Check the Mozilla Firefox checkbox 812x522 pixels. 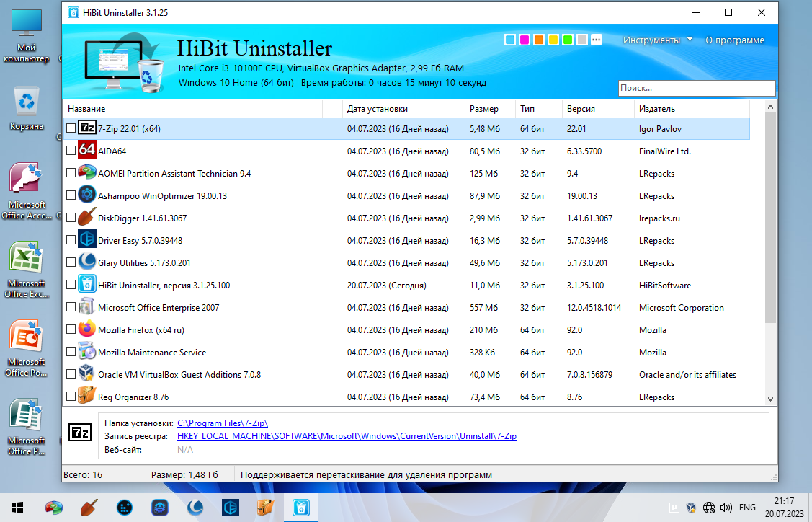[71, 329]
